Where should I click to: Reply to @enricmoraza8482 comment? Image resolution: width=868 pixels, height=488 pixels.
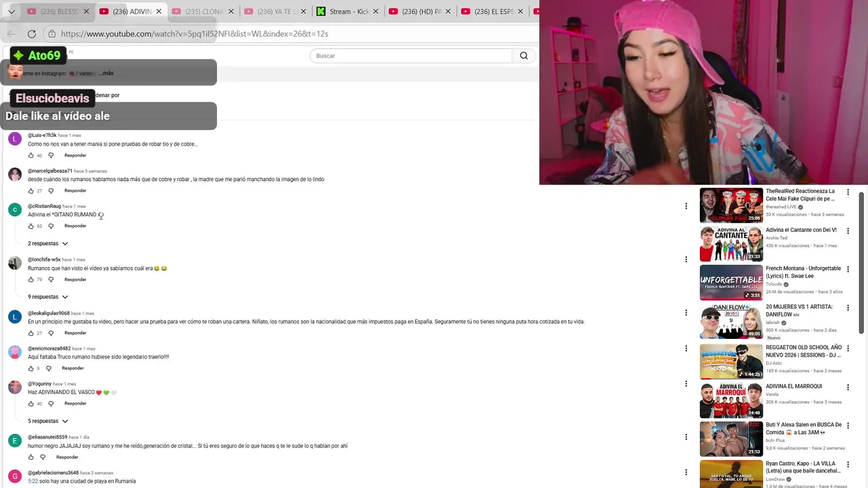(x=73, y=368)
